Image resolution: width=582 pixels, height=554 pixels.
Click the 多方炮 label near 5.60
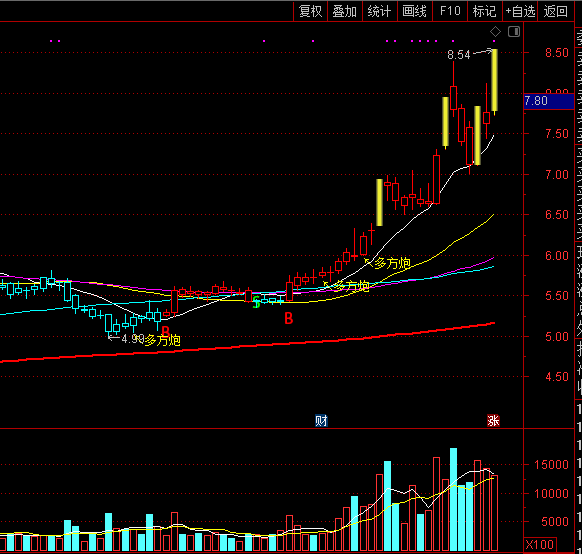click(x=351, y=286)
